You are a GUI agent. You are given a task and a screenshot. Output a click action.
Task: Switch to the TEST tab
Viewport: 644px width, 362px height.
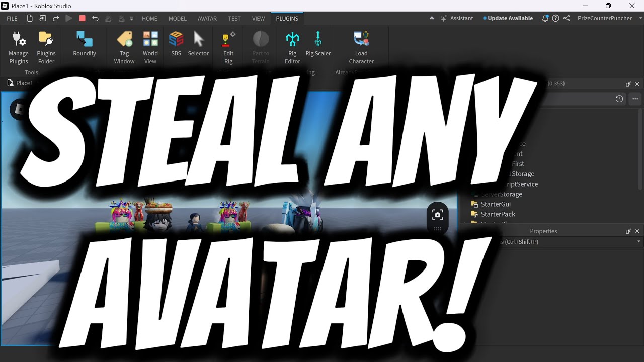coord(234,18)
